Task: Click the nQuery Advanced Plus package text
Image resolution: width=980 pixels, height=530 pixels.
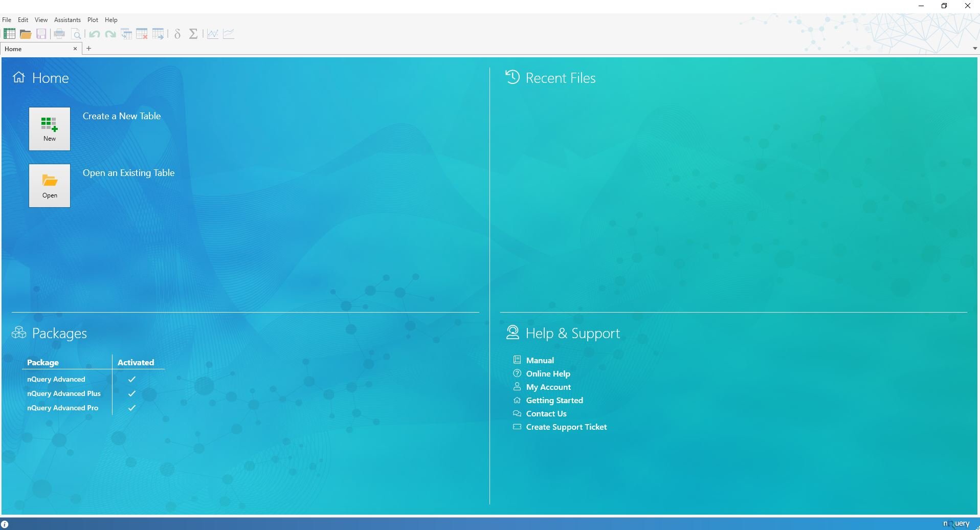Action: coord(64,393)
